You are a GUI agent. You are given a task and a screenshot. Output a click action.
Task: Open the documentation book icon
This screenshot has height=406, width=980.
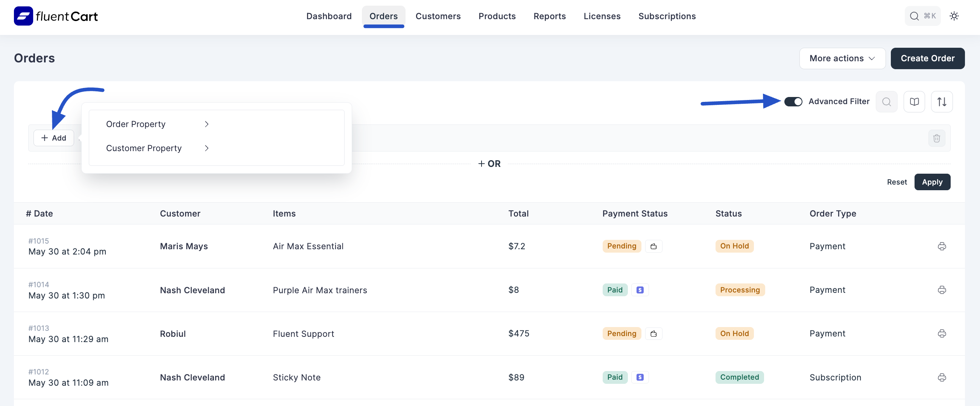[x=914, y=101]
